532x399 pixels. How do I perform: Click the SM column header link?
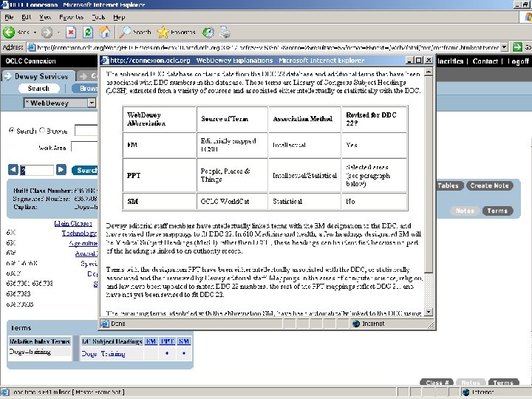[x=184, y=341]
